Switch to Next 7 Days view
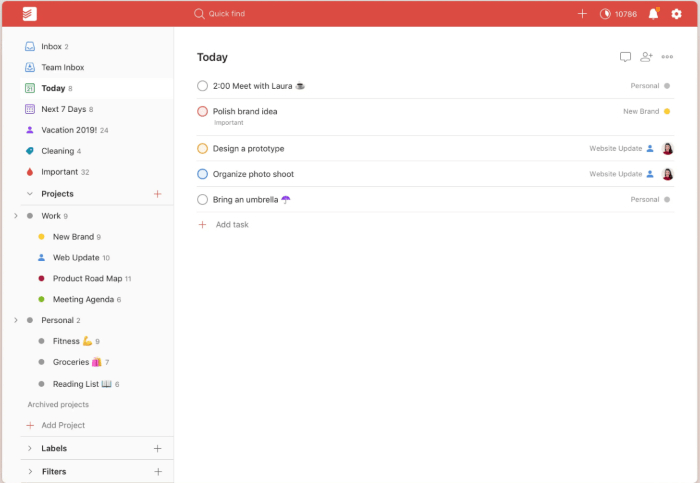This screenshot has height=483, width=700. (x=96, y=109)
